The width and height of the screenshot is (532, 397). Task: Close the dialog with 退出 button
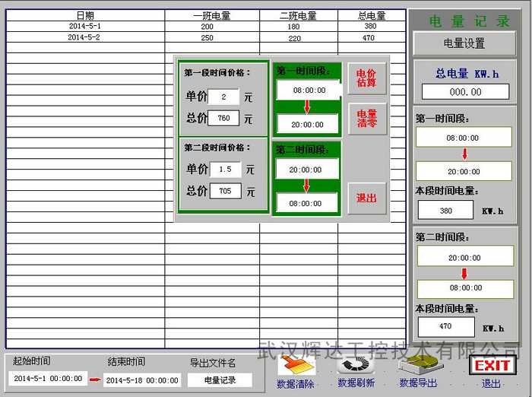point(367,198)
